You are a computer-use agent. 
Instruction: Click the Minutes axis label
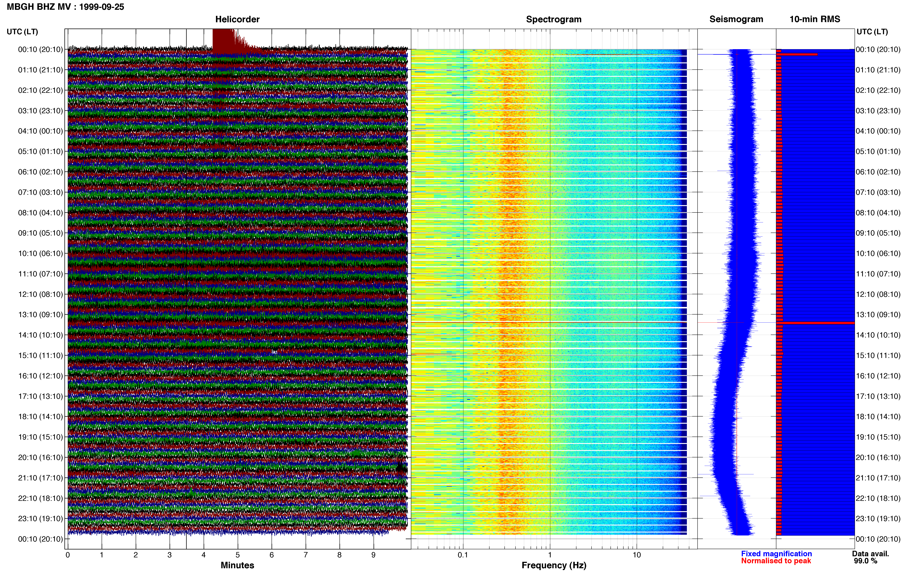click(x=237, y=565)
